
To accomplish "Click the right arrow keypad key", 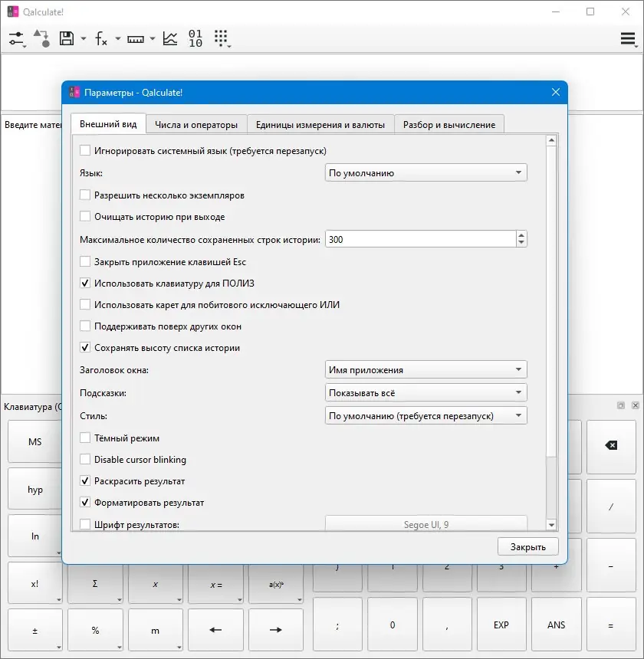I will pos(276,630).
